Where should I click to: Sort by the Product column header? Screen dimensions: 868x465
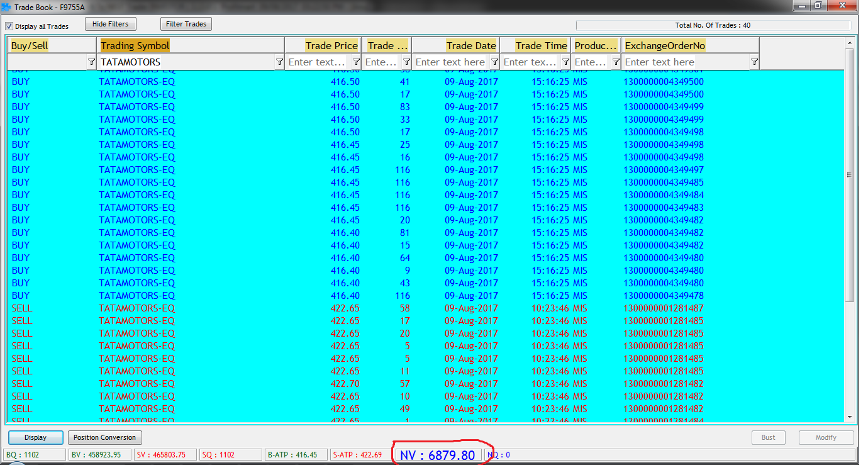coord(596,45)
